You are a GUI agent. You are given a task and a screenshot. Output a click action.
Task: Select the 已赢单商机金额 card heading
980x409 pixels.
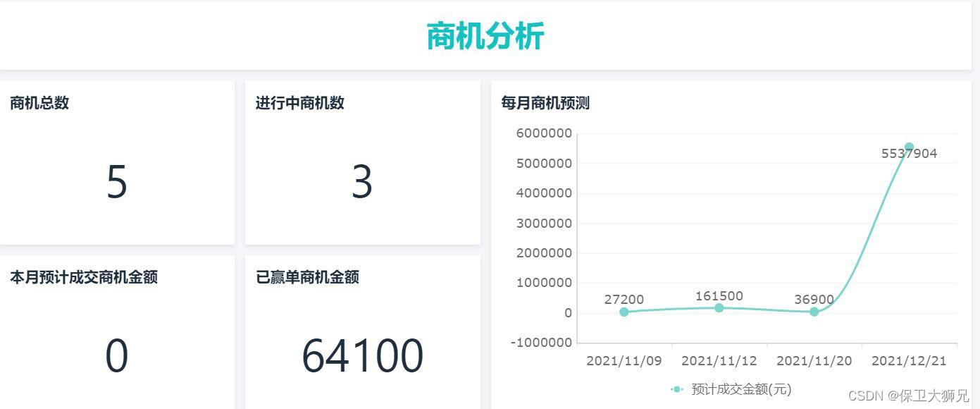[307, 277]
